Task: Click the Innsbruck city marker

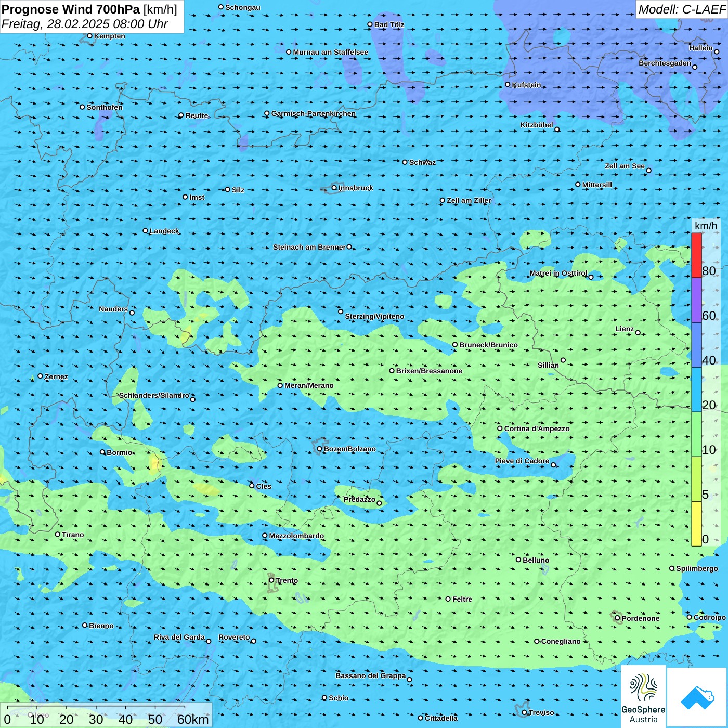Action: 334,188
